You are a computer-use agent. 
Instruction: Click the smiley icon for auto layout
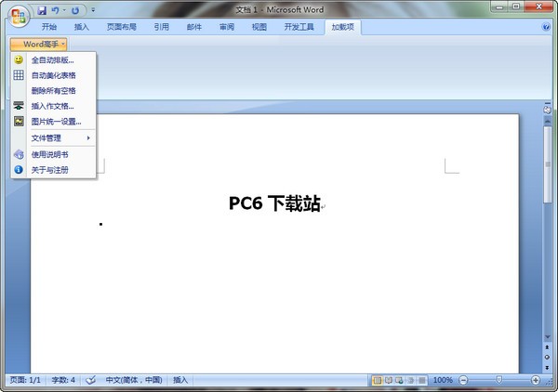click(19, 59)
